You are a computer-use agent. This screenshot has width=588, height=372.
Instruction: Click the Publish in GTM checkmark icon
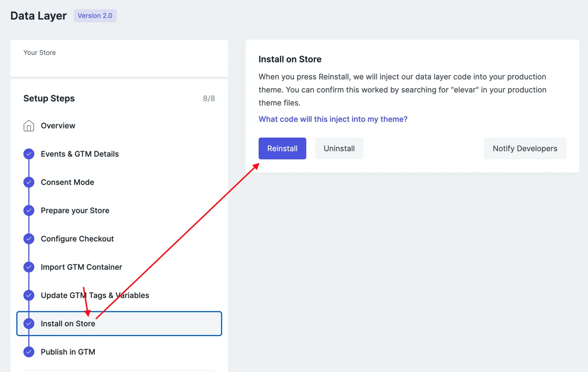(x=28, y=351)
